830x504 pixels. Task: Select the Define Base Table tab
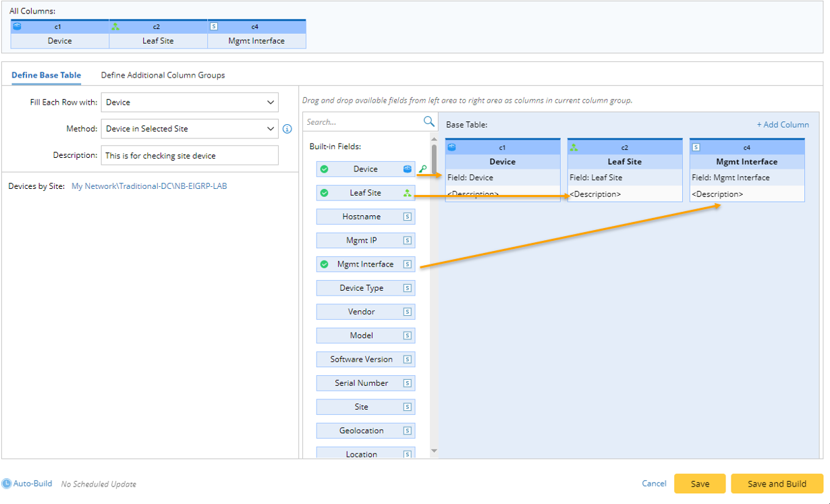[x=47, y=76]
